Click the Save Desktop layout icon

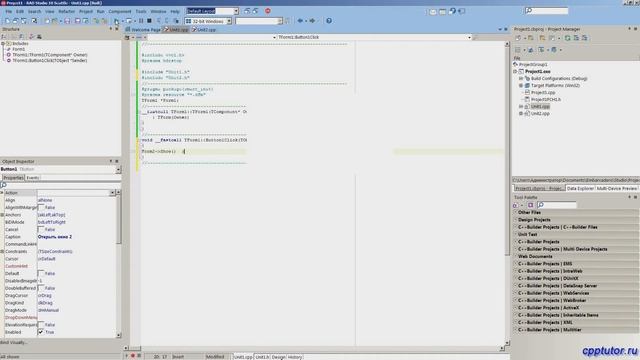click(x=247, y=11)
